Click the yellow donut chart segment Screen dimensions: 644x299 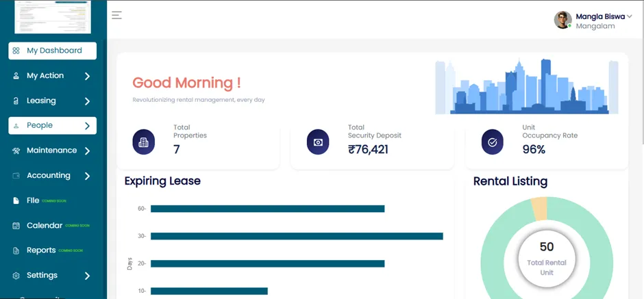540,209
